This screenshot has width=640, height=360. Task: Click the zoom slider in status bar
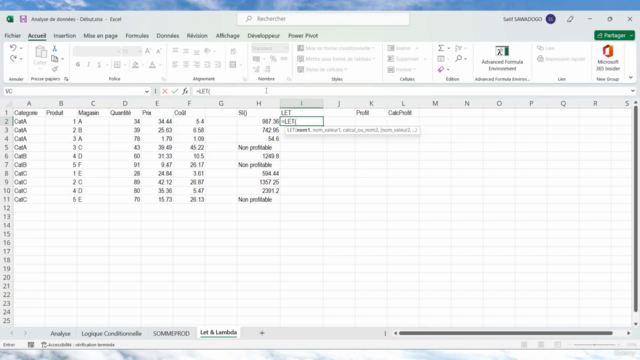tap(594, 345)
